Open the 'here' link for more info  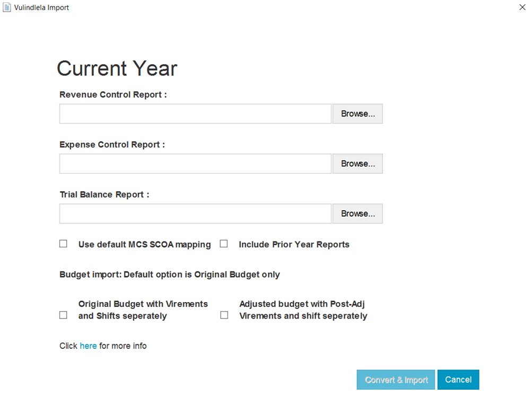point(88,346)
